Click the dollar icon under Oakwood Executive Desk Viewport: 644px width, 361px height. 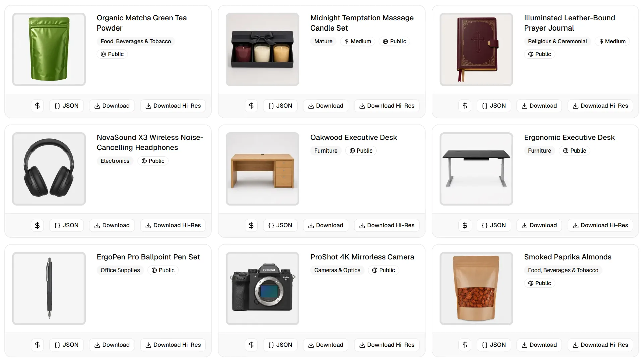[x=251, y=225]
